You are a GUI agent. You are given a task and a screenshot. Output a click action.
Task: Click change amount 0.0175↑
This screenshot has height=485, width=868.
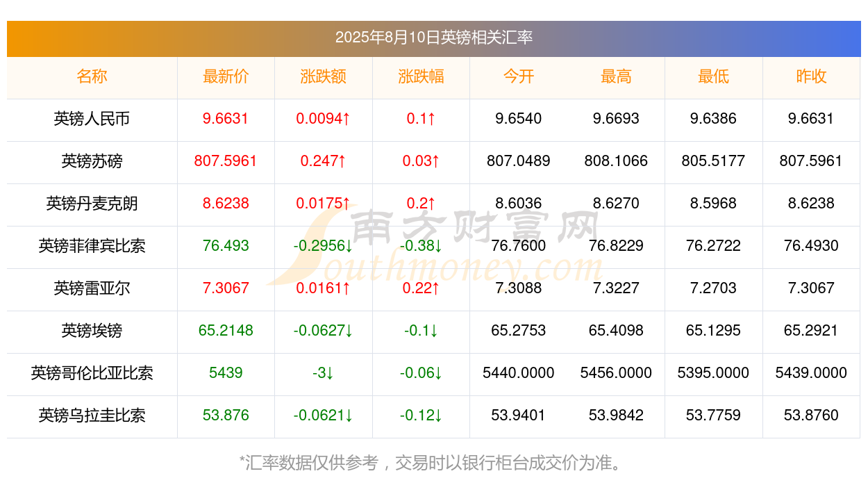coord(324,204)
